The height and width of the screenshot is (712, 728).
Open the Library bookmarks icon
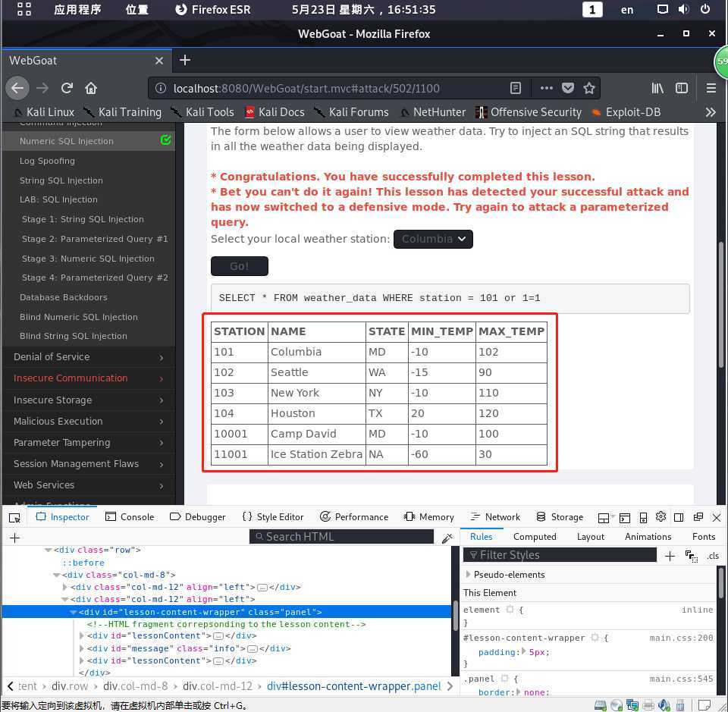point(657,88)
